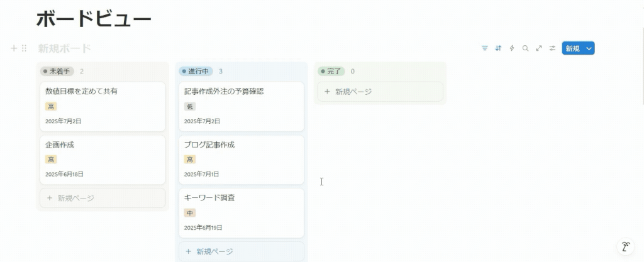Click the count 2 beside 未着手
644x262 pixels.
coord(82,72)
